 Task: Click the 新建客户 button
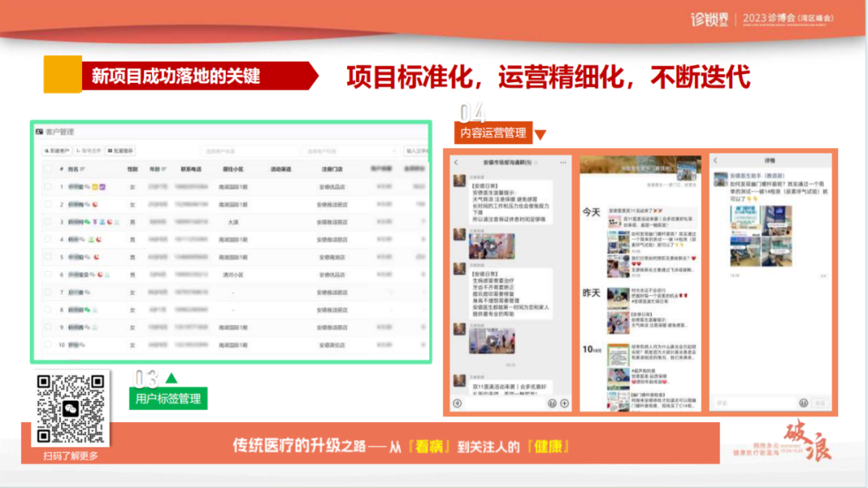click(57, 150)
